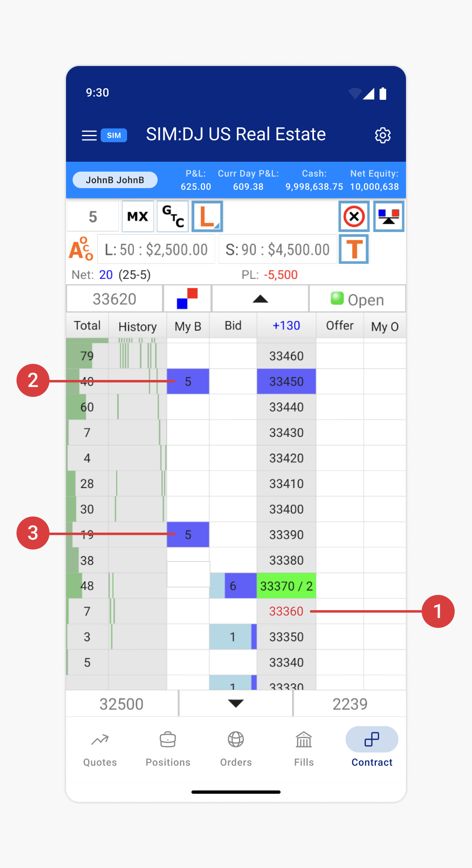Tap the MX order quantity button
This screenshot has height=868, width=472.
[138, 217]
